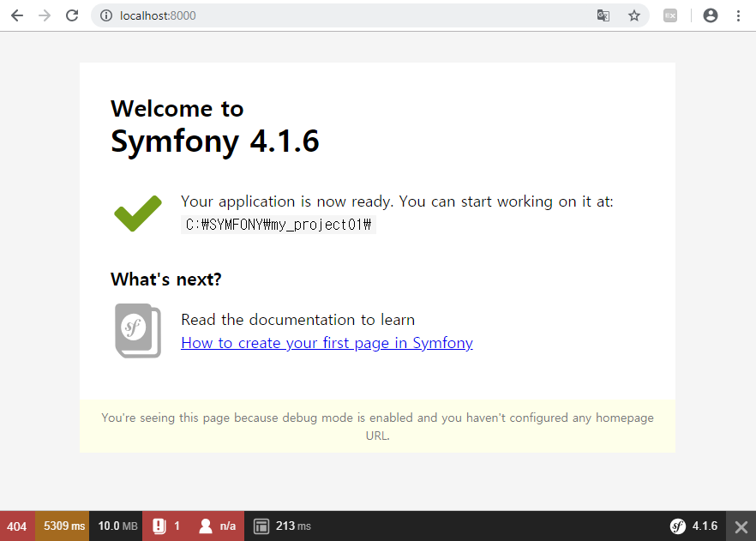Click the Symfony documentation book icon
756x541 pixels.
click(x=137, y=330)
